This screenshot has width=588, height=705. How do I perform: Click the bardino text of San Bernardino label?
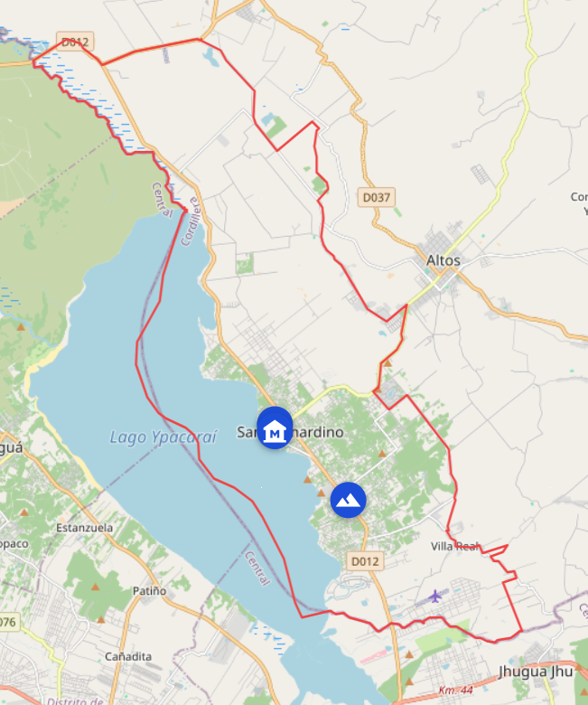(x=319, y=432)
